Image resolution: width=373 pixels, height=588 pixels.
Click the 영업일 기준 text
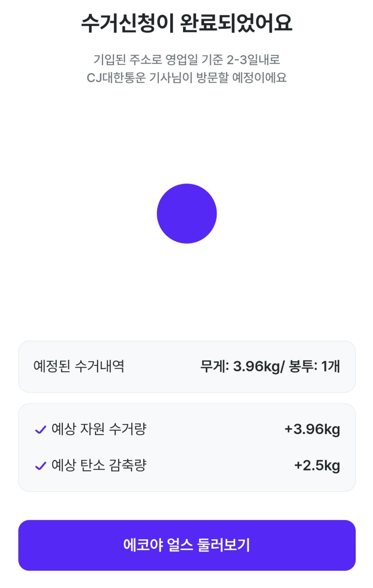tap(194, 60)
